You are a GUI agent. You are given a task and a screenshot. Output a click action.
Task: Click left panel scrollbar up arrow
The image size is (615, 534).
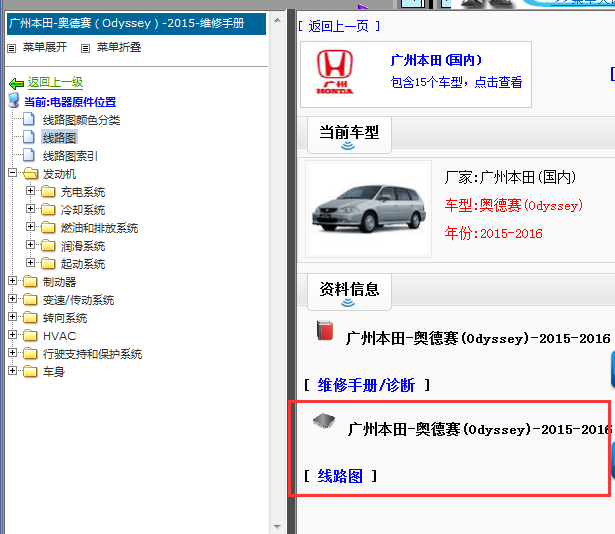point(277,20)
